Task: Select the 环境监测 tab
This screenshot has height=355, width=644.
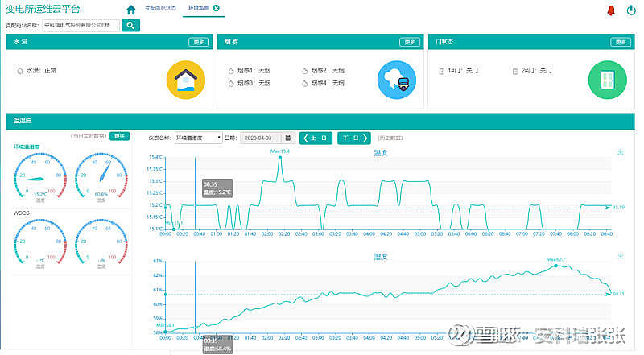Action: 199,8
